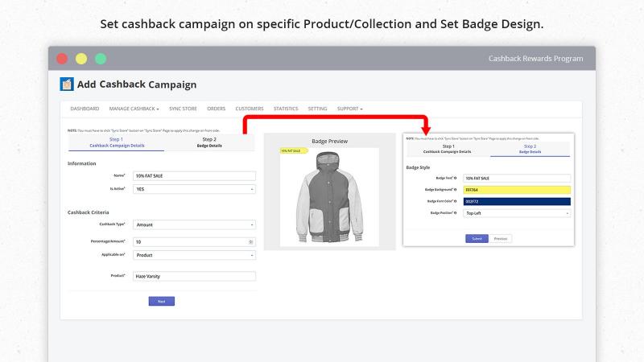Click the Percentage/Amount stepper arrows
The width and height of the screenshot is (644, 362).
tap(251, 242)
